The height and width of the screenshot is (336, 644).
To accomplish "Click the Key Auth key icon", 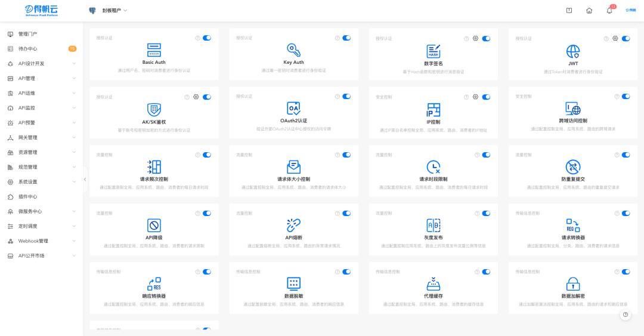I will click(293, 50).
